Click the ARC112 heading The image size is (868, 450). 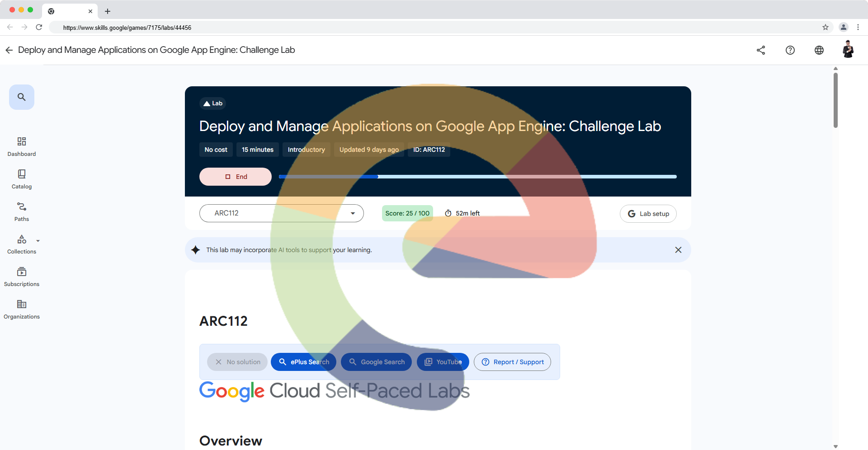(x=223, y=321)
